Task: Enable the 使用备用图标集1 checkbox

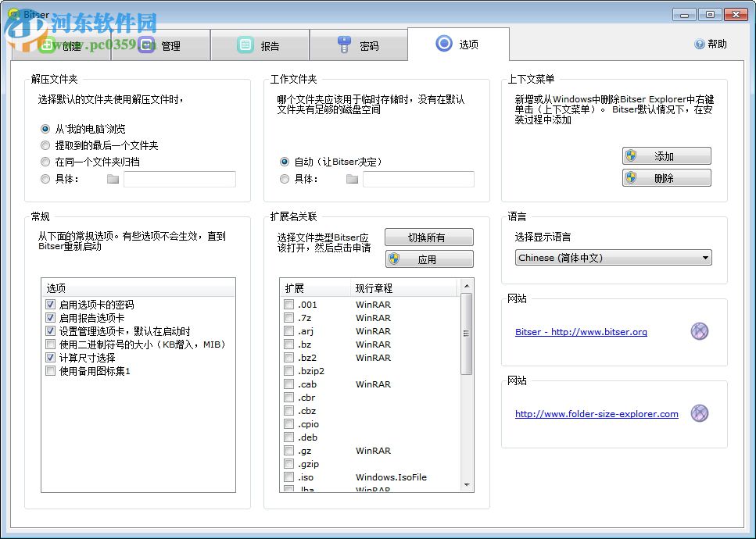Action: pyautogui.click(x=50, y=369)
